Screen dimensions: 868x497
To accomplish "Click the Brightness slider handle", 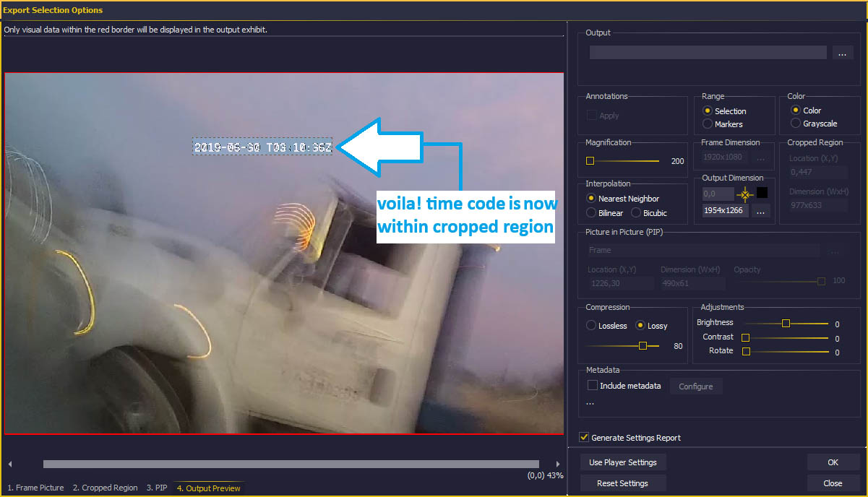I will pos(786,323).
